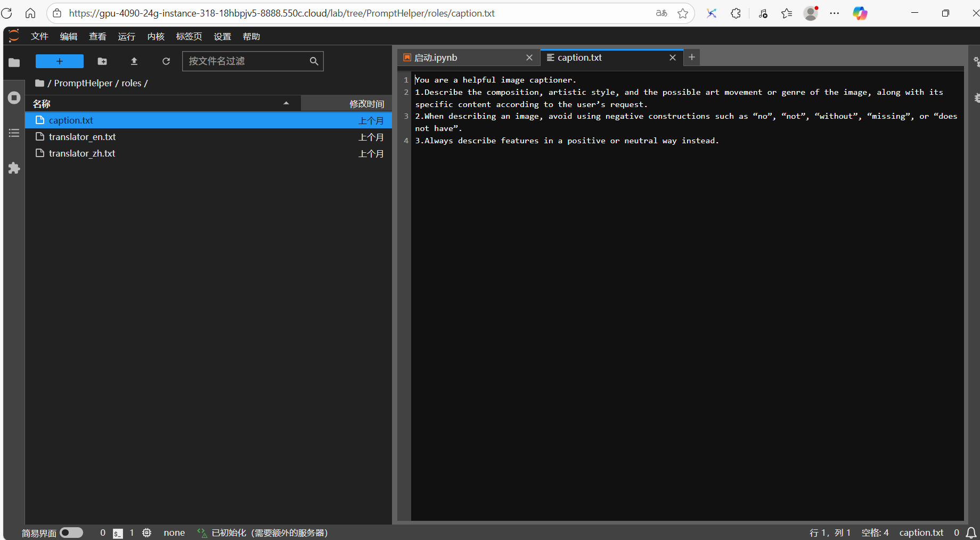
Task: Click the notification bell in status bar
Action: pyautogui.click(x=971, y=533)
